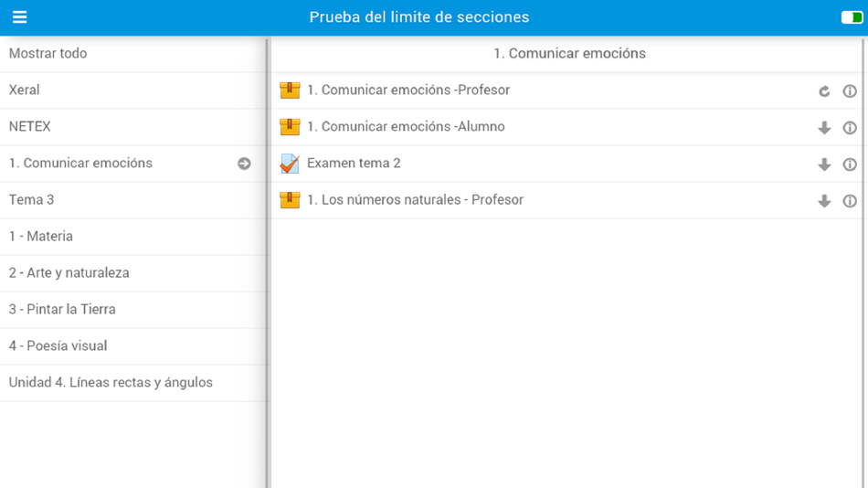Open the 1. Comunicar emocións -Alumno activity
The height and width of the screenshot is (488, 868).
pyautogui.click(x=406, y=126)
